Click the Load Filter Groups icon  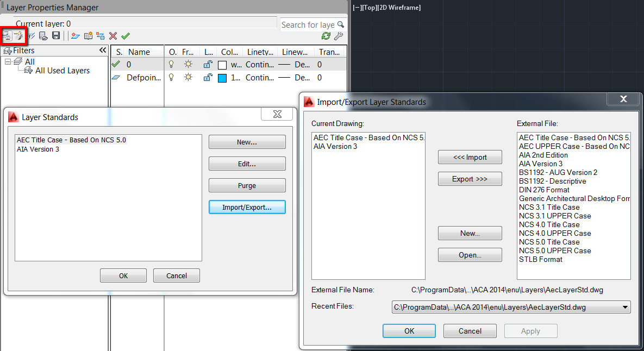pos(43,36)
